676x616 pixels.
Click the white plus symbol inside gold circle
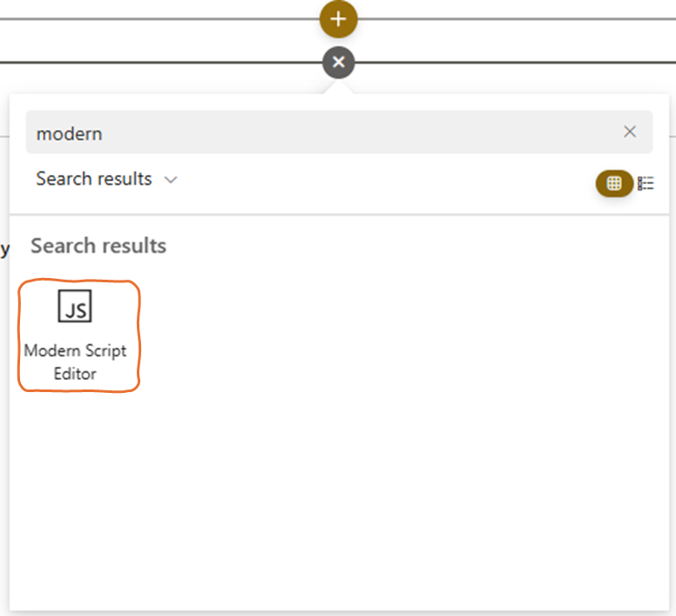point(338,18)
